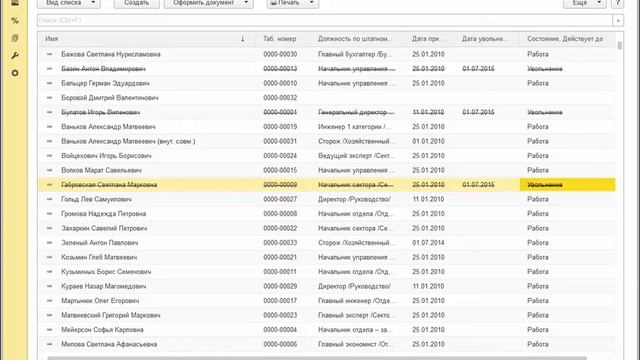Click the row marker icon for Бальцер Герман Эдуардович

click(50, 83)
